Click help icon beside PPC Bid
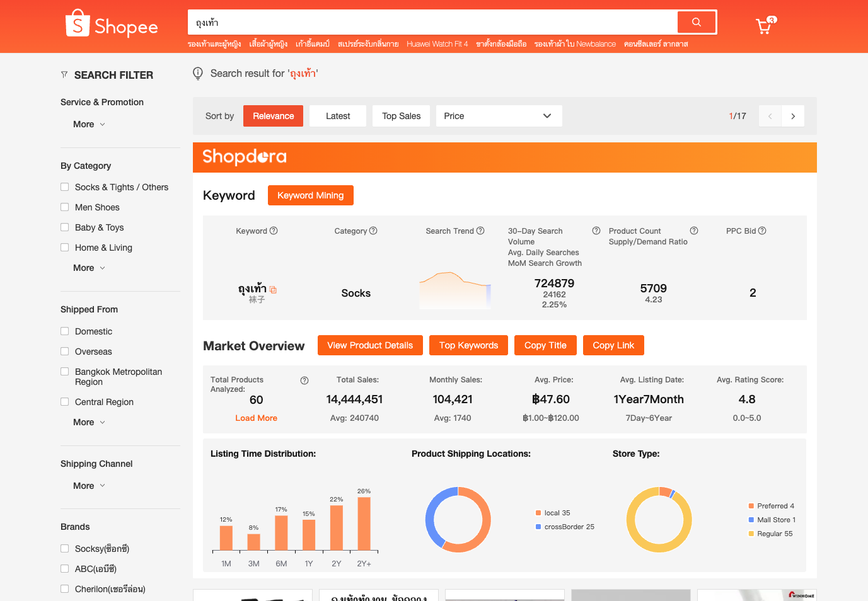The height and width of the screenshot is (601, 868). pos(762,231)
